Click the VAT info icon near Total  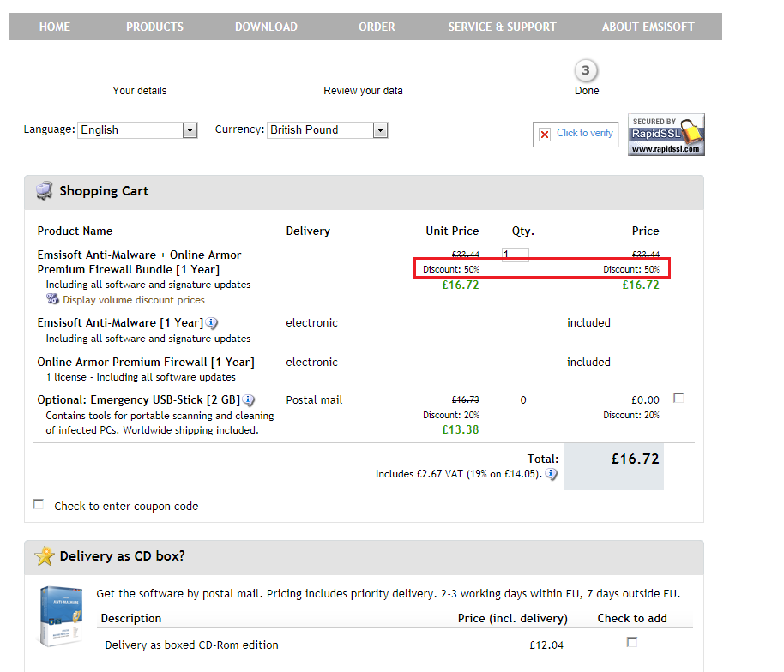(552, 474)
